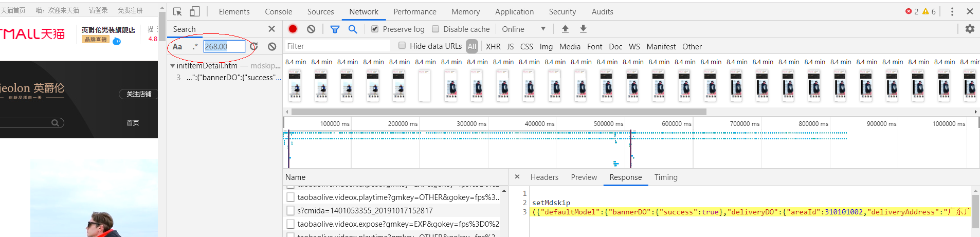Open network settings gear icon

[x=970, y=29]
